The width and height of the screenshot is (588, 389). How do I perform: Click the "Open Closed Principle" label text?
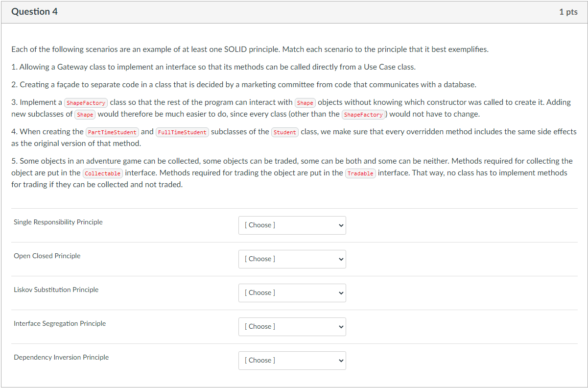[x=47, y=256]
